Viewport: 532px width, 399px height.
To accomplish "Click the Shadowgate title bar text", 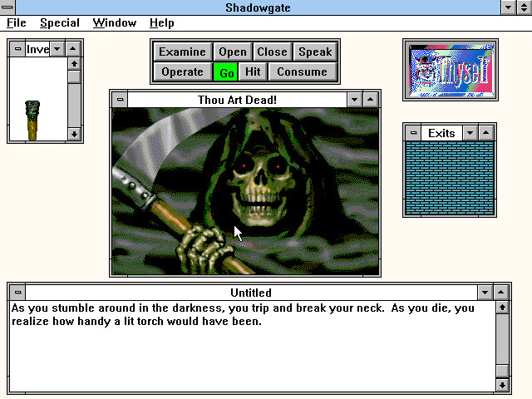I will pyautogui.click(x=258, y=7).
